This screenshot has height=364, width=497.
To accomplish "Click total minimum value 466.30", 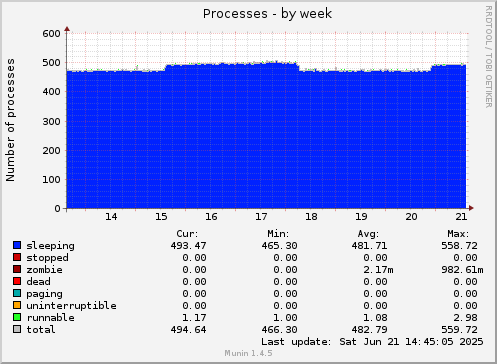I will [279, 330].
